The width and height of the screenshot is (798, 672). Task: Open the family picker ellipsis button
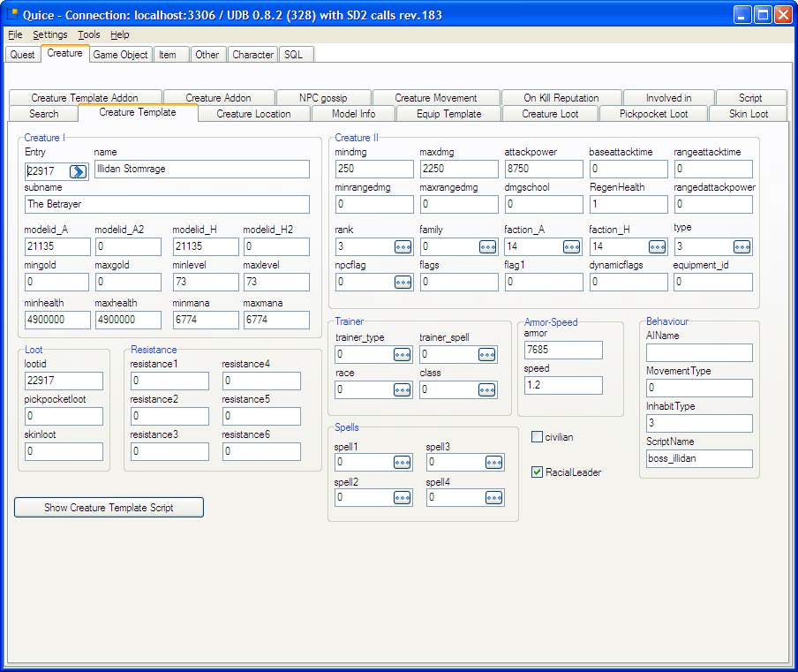[487, 247]
